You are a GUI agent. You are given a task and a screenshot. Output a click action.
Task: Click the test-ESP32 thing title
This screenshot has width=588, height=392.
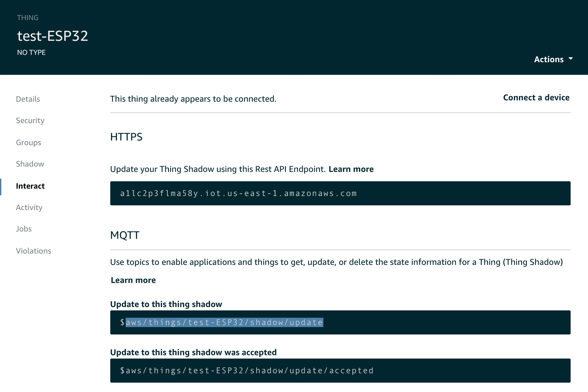pos(52,36)
